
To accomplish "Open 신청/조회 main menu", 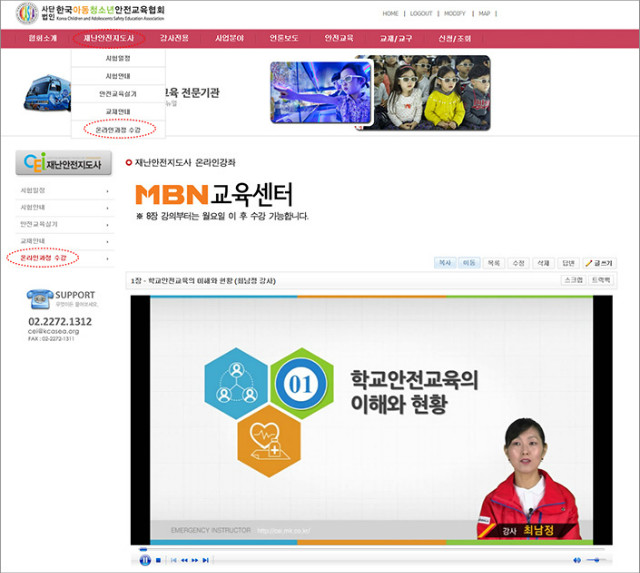I will click(x=455, y=38).
